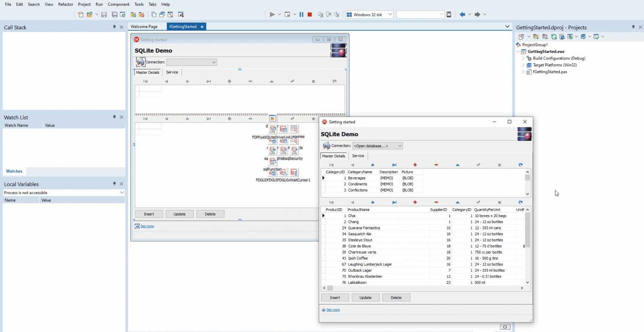This screenshot has width=644, height=332.
Task: Click the Forward navigation arrow in toolbar
Action: click(478, 15)
